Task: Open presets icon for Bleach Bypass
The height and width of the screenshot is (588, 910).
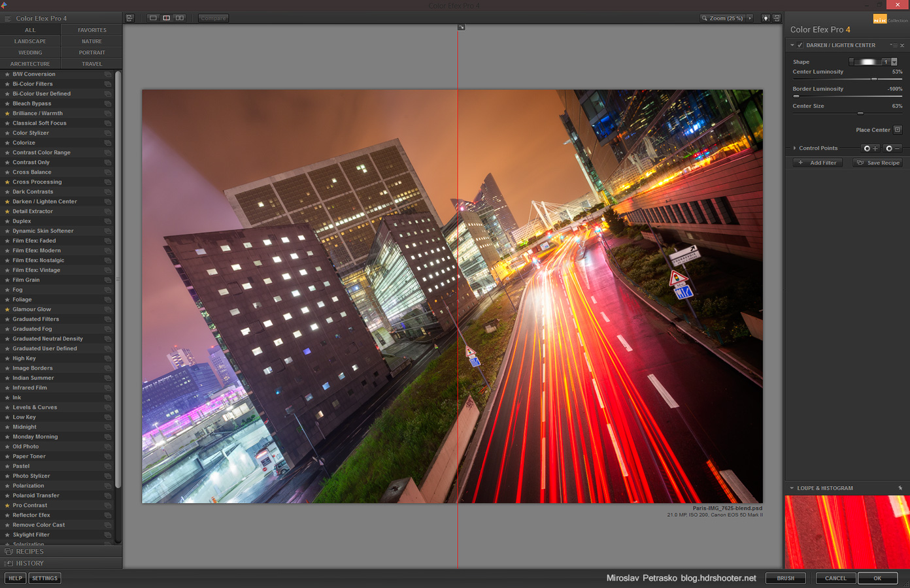Action: [108, 104]
